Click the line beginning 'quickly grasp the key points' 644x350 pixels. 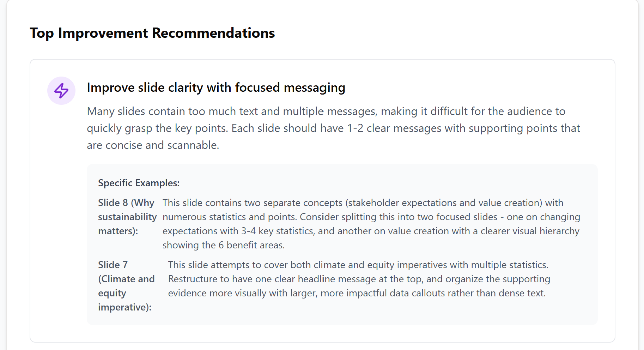point(334,128)
